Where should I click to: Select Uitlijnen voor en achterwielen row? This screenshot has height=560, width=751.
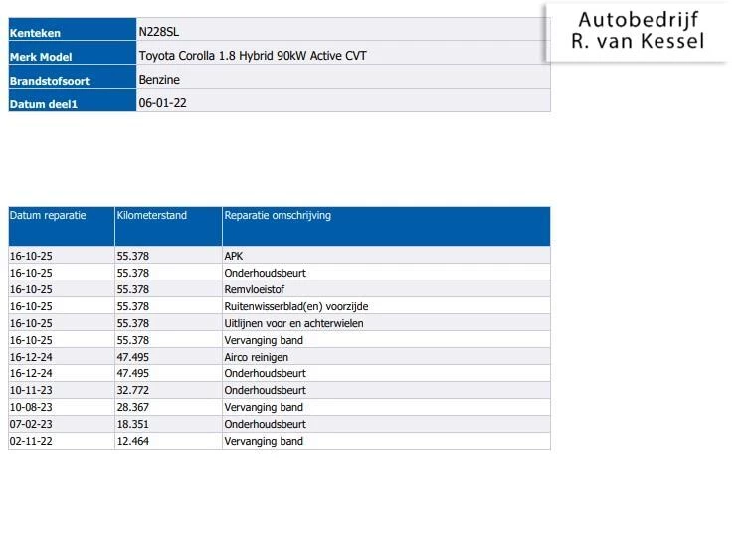click(x=293, y=323)
